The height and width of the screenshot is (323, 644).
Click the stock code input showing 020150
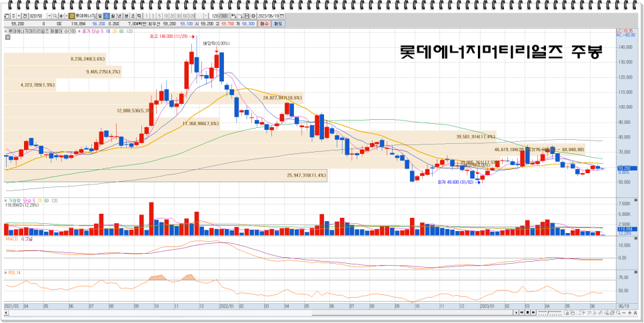[38, 16]
